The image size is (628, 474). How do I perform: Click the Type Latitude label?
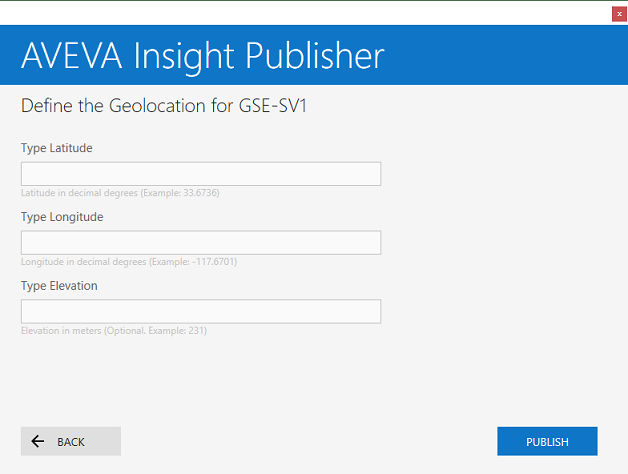(57, 148)
